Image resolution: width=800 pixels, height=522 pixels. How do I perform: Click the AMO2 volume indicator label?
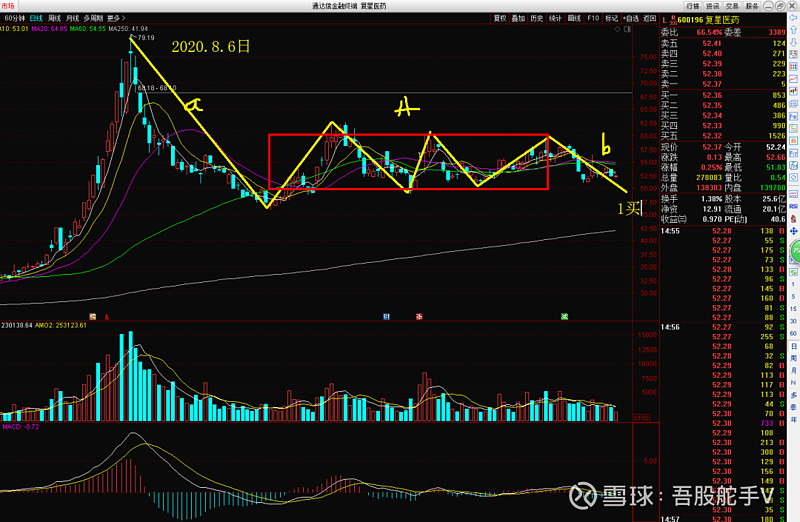click(61, 326)
